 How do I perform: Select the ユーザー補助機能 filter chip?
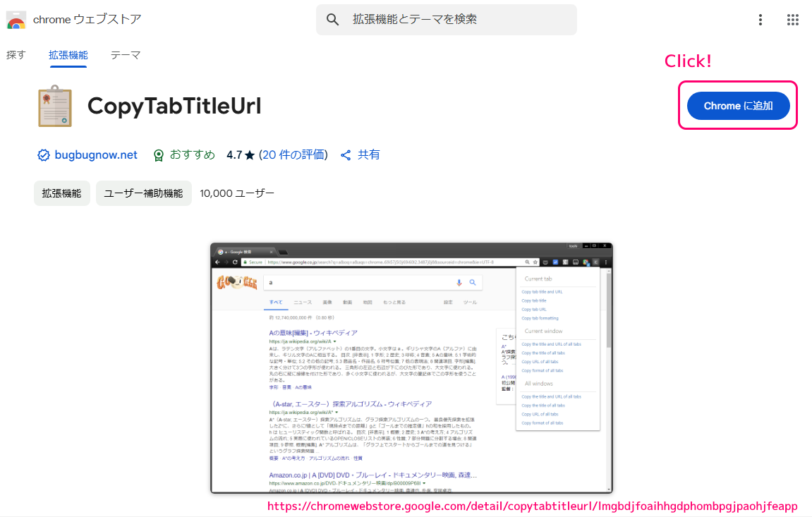point(143,193)
